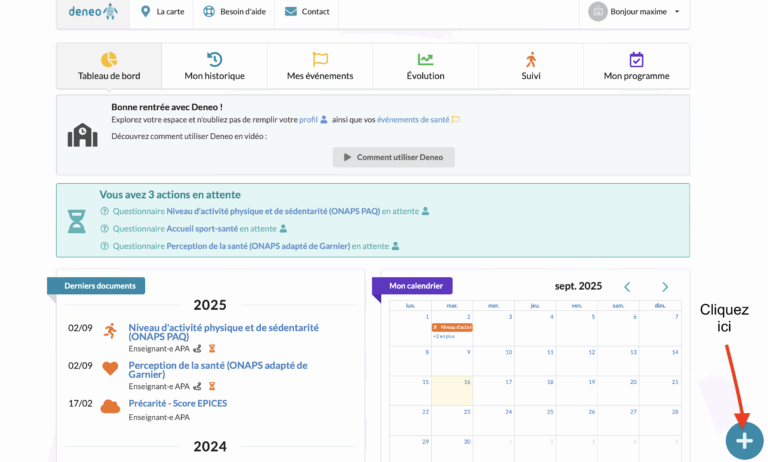Open the 'Bonjour maxime' user dropdown
Screen dimensions: 768x462
coord(634,11)
